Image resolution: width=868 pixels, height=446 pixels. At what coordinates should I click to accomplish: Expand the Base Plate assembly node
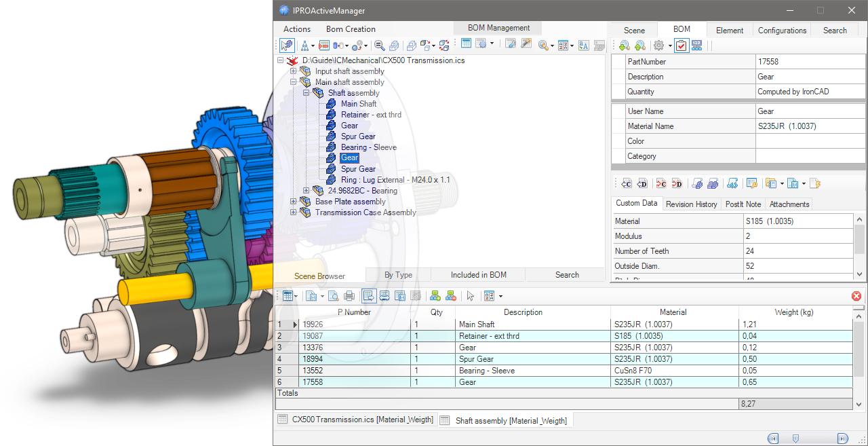pyautogui.click(x=293, y=201)
